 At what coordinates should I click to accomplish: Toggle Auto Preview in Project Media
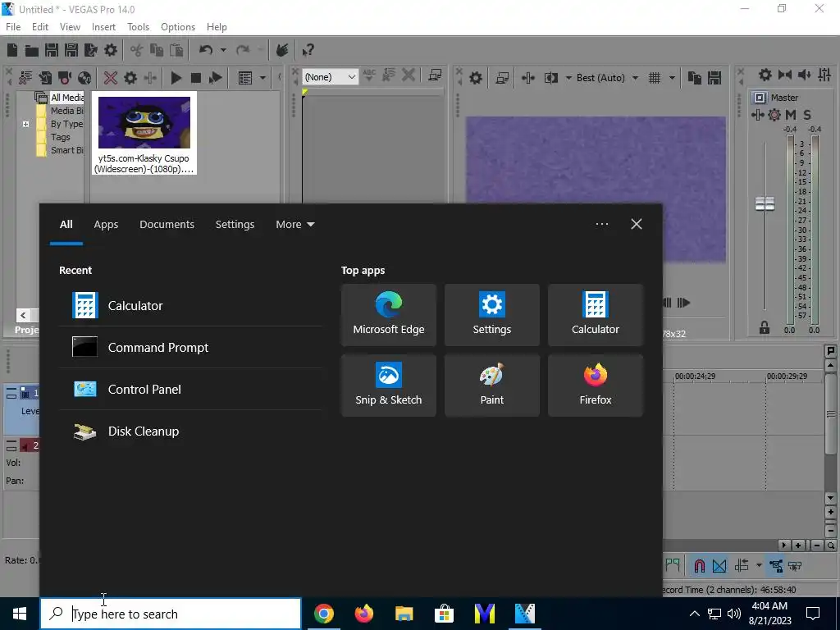tap(216, 78)
